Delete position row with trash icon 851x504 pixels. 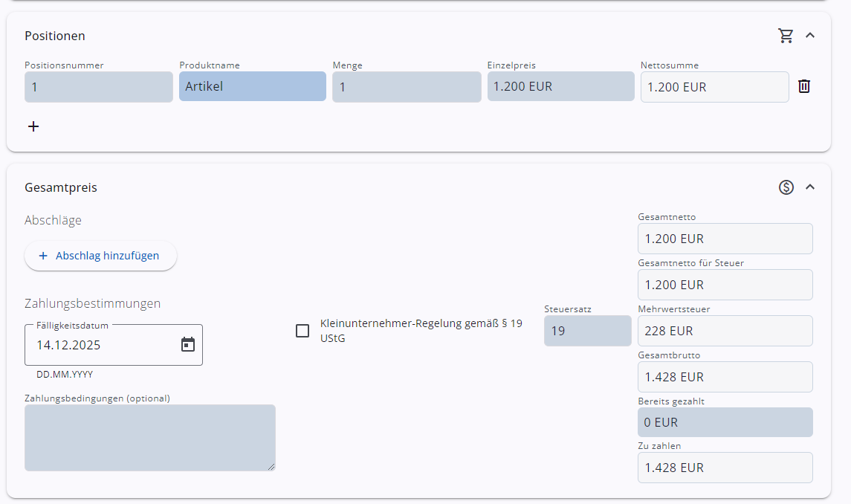click(x=804, y=86)
